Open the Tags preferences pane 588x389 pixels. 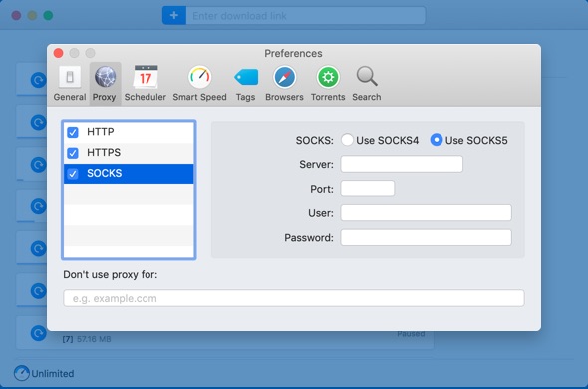pos(245,84)
